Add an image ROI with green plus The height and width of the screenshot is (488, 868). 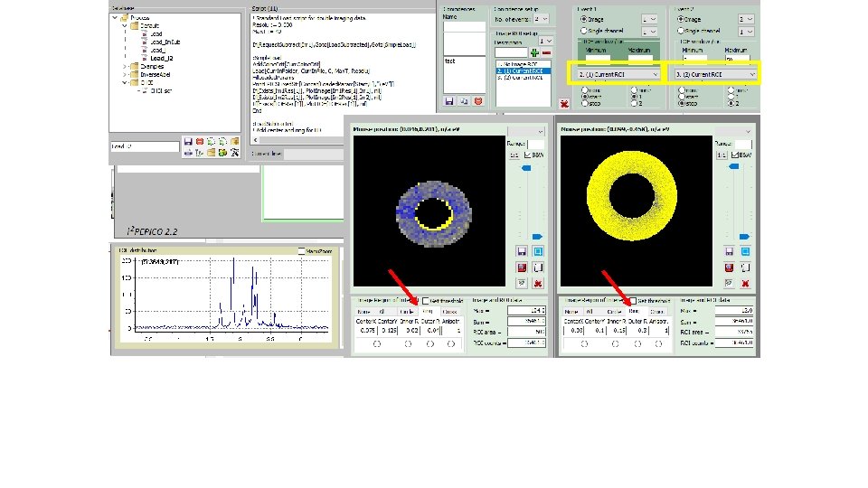point(534,53)
